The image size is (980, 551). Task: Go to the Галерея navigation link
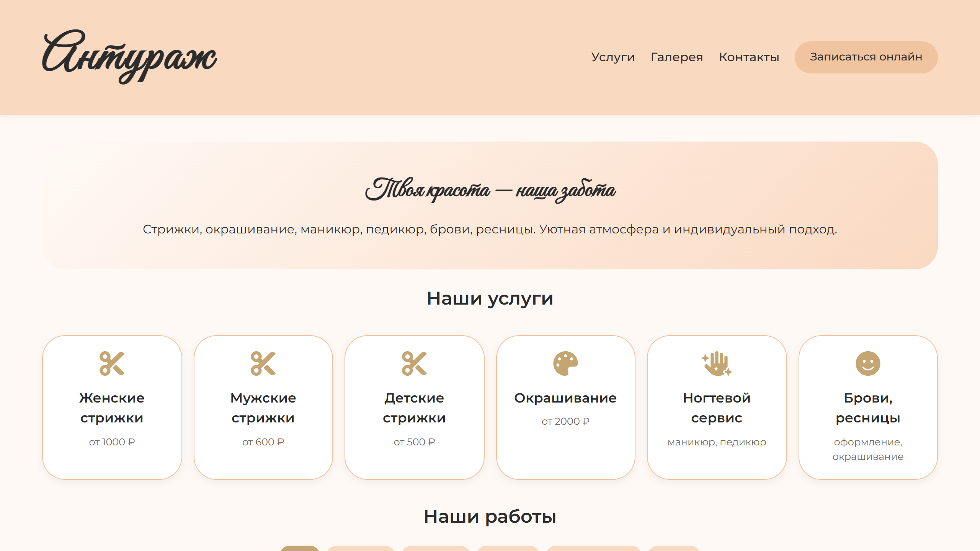tap(677, 57)
